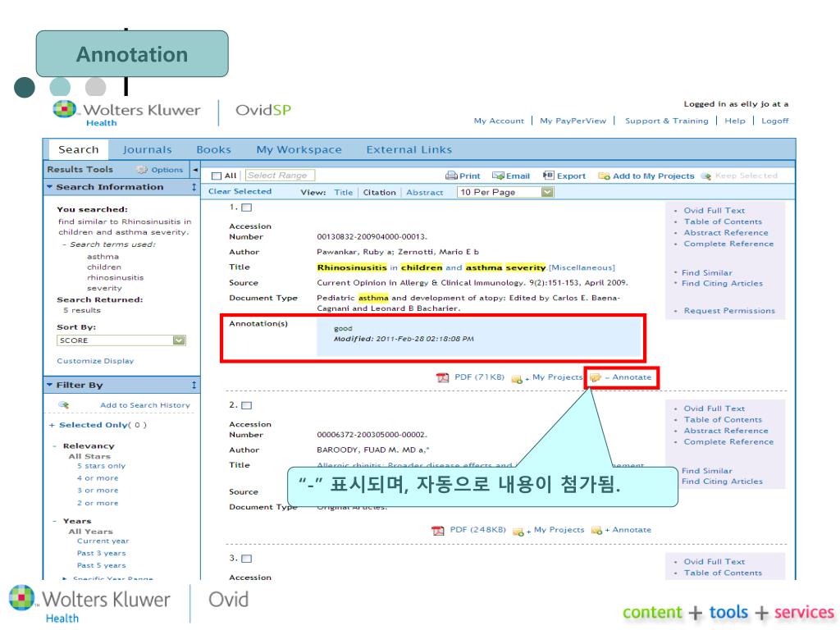Image resolution: width=840 pixels, height=630 pixels.
Task: Open the 10 Per Page dropdown
Action: click(x=505, y=192)
